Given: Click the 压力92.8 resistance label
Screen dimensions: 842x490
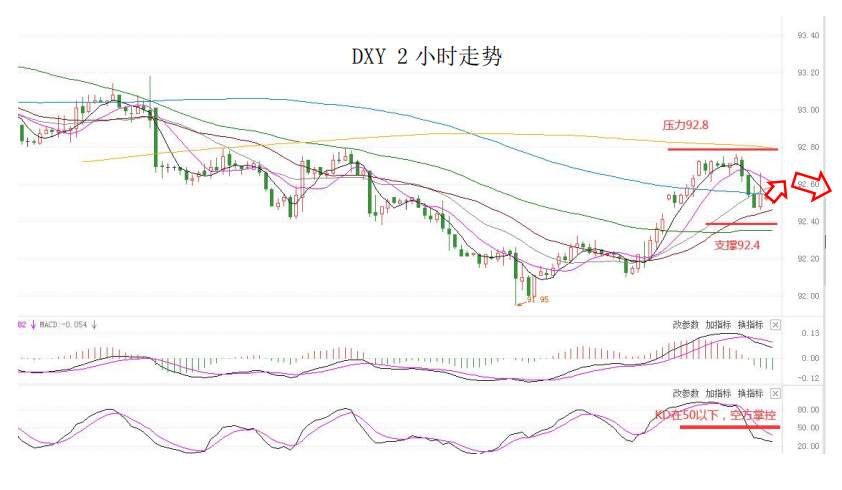Looking at the screenshot, I should click(685, 125).
